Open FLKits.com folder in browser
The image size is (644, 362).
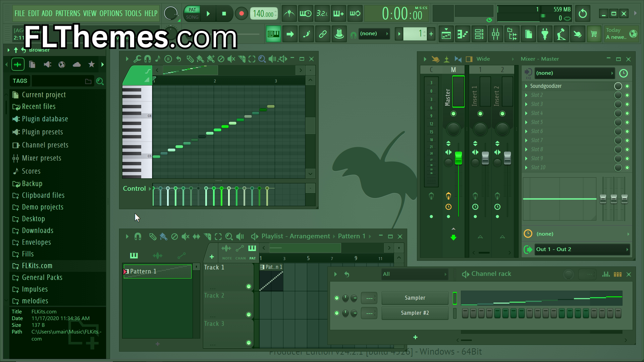pos(58,266)
